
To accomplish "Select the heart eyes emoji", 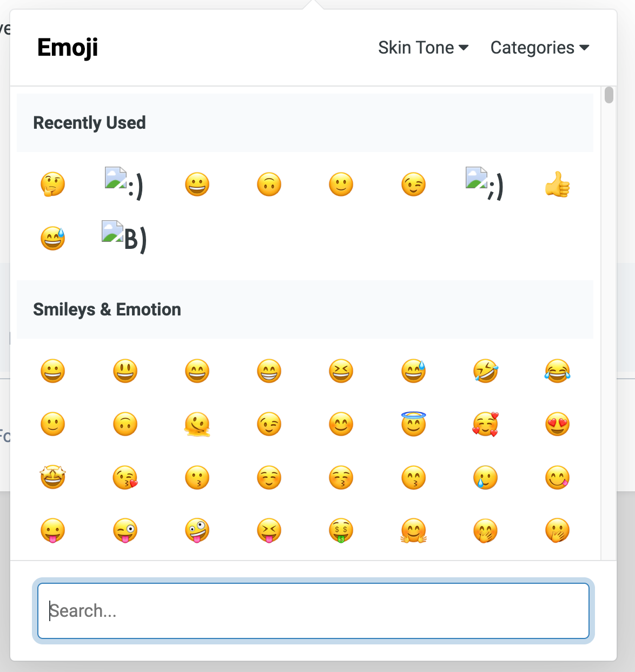I will pos(558,424).
